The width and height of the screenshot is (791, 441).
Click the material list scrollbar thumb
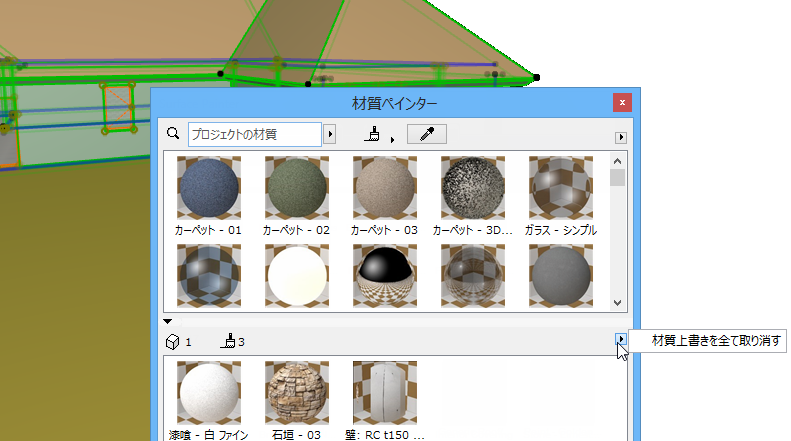tap(617, 178)
